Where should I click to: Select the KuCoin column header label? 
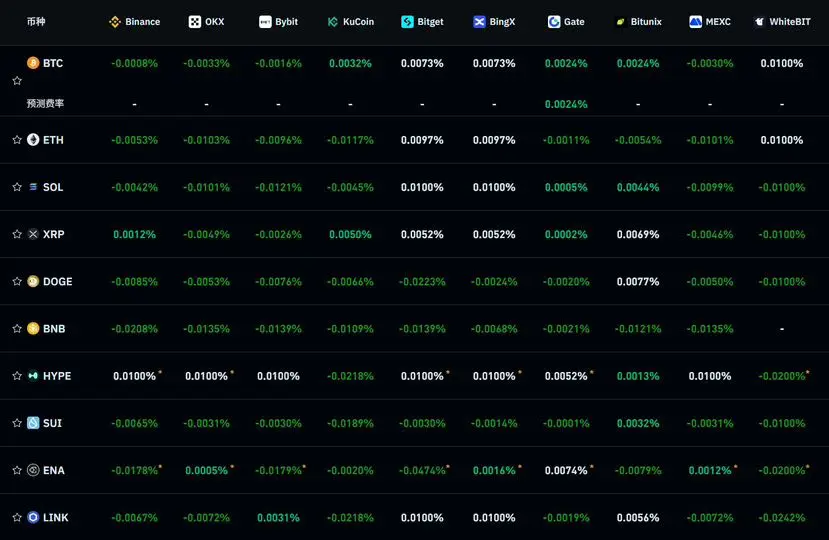click(358, 22)
